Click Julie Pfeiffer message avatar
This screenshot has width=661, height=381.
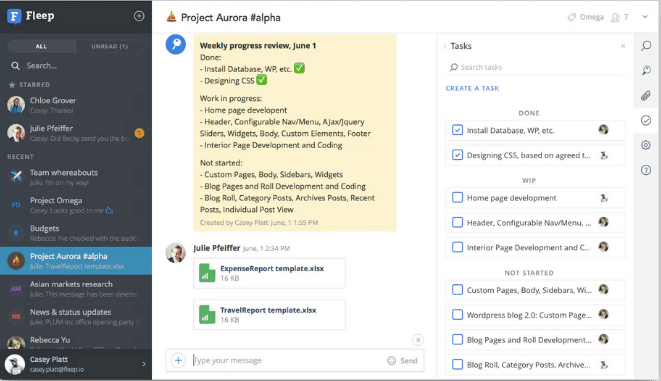tap(175, 253)
